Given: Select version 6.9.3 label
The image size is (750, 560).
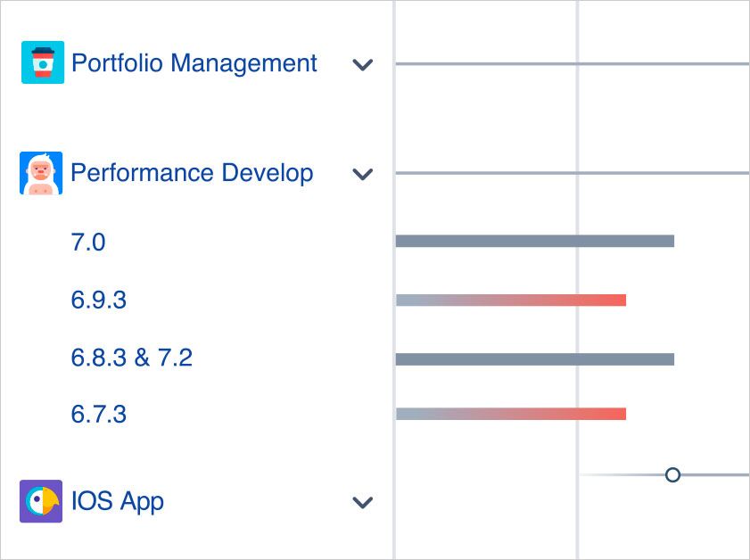Looking at the screenshot, I should point(98,300).
